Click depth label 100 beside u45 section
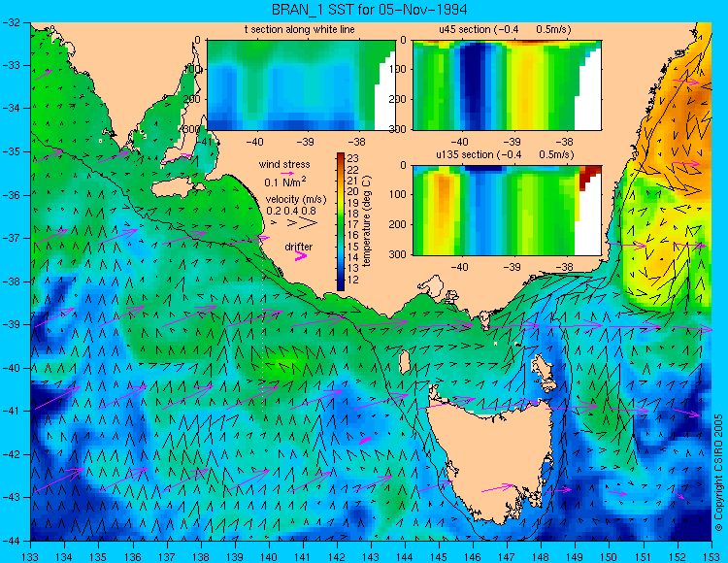The width and height of the screenshot is (728, 563). coord(399,69)
